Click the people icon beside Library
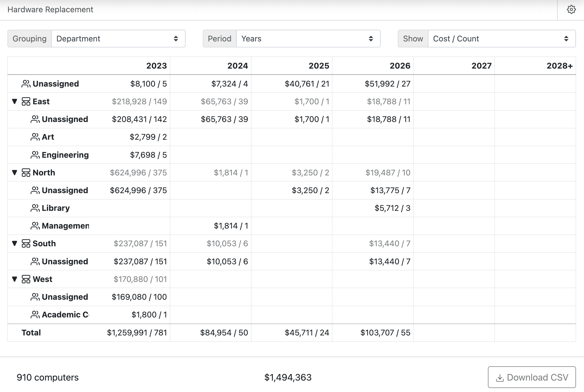Viewport: 584px width, 392px height. pyautogui.click(x=35, y=208)
